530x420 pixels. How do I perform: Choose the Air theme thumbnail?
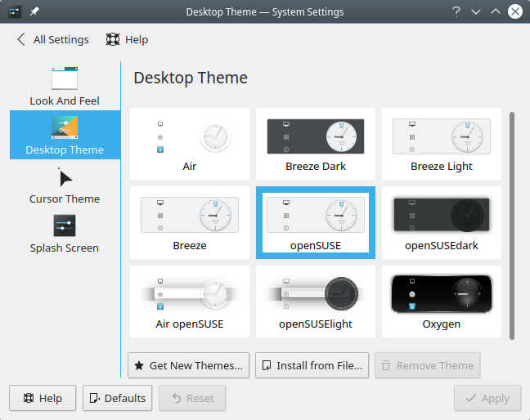[190, 144]
